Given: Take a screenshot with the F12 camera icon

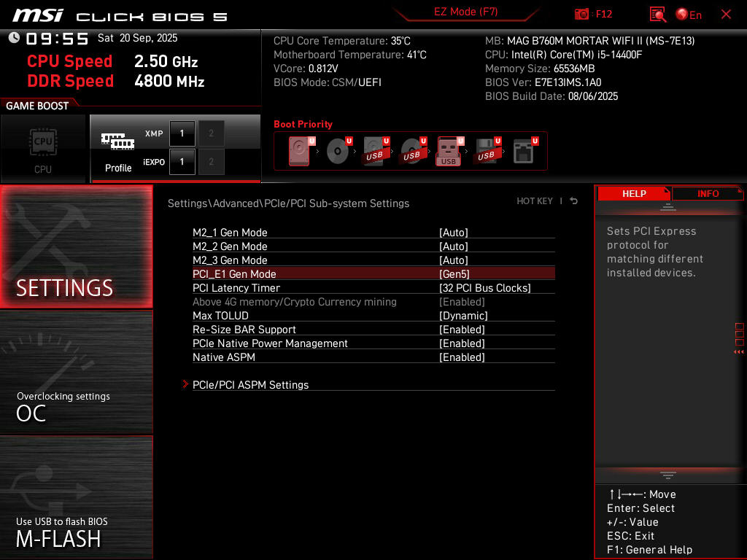Looking at the screenshot, I should click(x=581, y=14).
